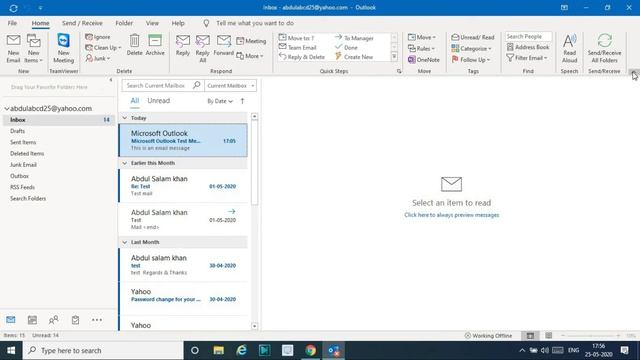Open the Junk dropdown
640x360 pixels.
(x=98, y=59)
